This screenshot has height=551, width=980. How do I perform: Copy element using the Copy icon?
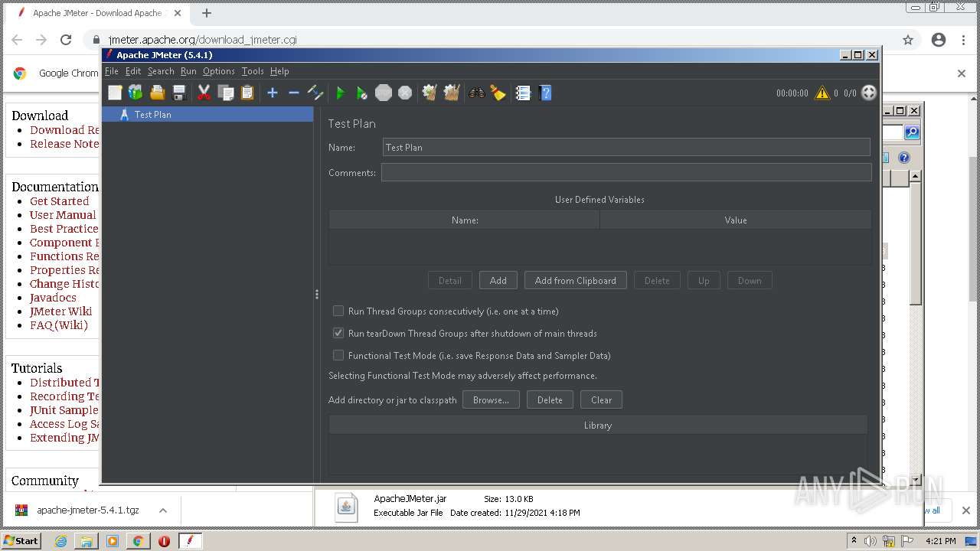[x=225, y=93]
